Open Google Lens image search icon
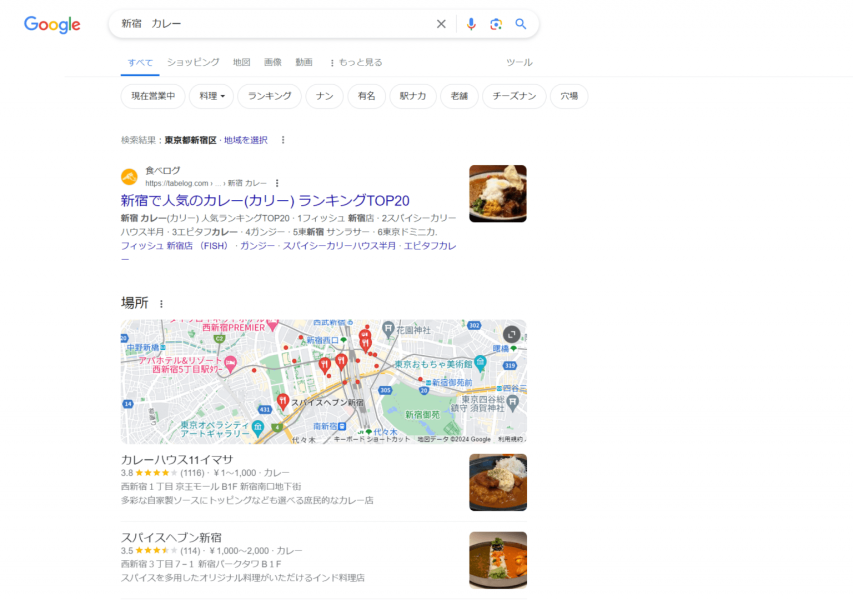 (x=496, y=24)
